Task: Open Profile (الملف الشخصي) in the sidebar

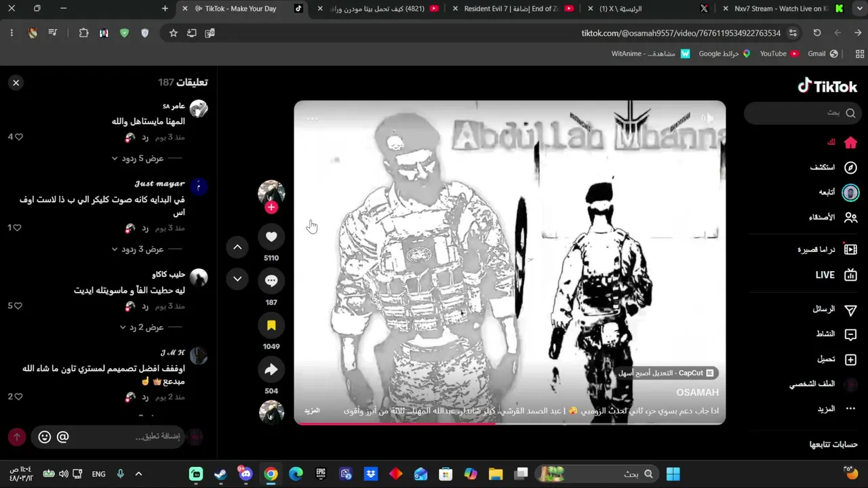Action: [823, 384]
